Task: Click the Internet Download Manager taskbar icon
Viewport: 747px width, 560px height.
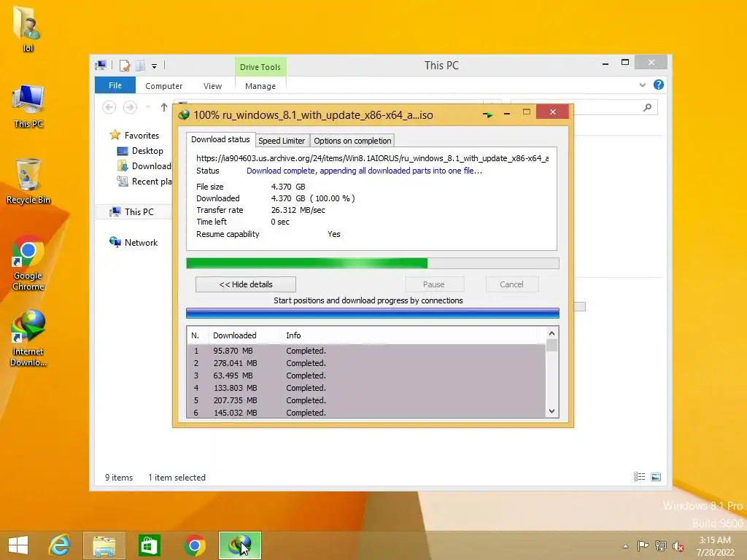Action: pyautogui.click(x=239, y=545)
